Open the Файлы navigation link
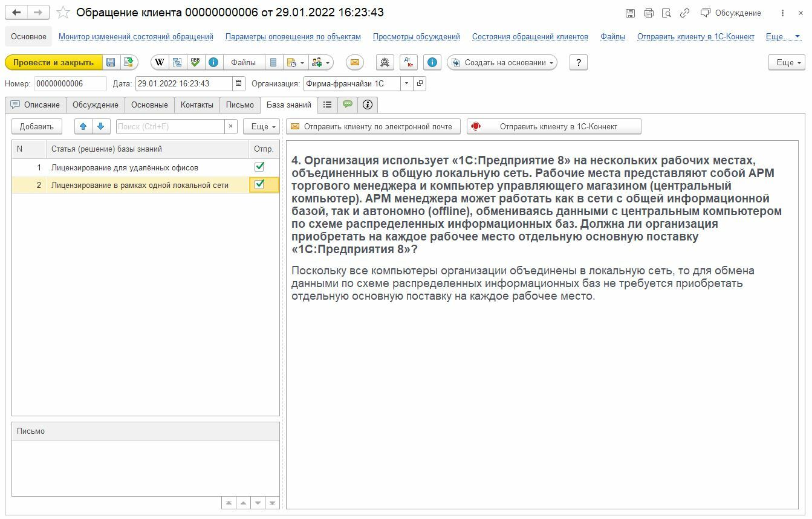812x519 pixels. point(612,36)
